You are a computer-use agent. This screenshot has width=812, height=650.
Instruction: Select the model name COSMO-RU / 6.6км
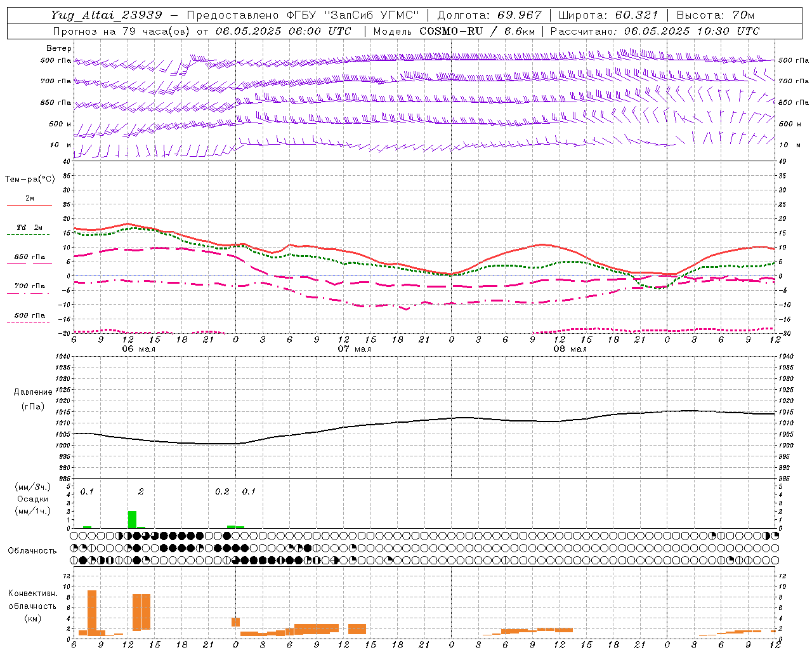[x=478, y=31]
